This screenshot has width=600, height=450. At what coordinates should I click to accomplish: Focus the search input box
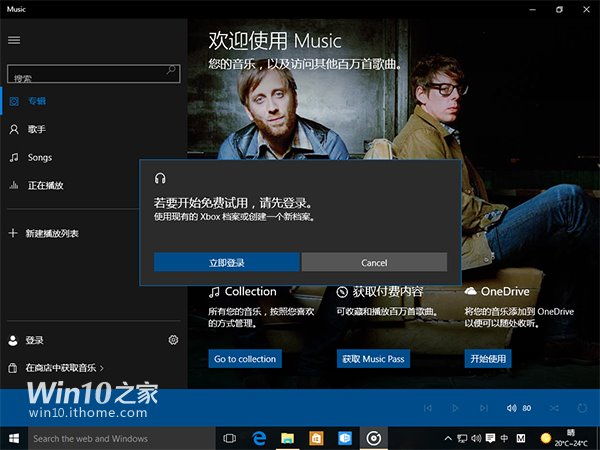click(x=93, y=73)
